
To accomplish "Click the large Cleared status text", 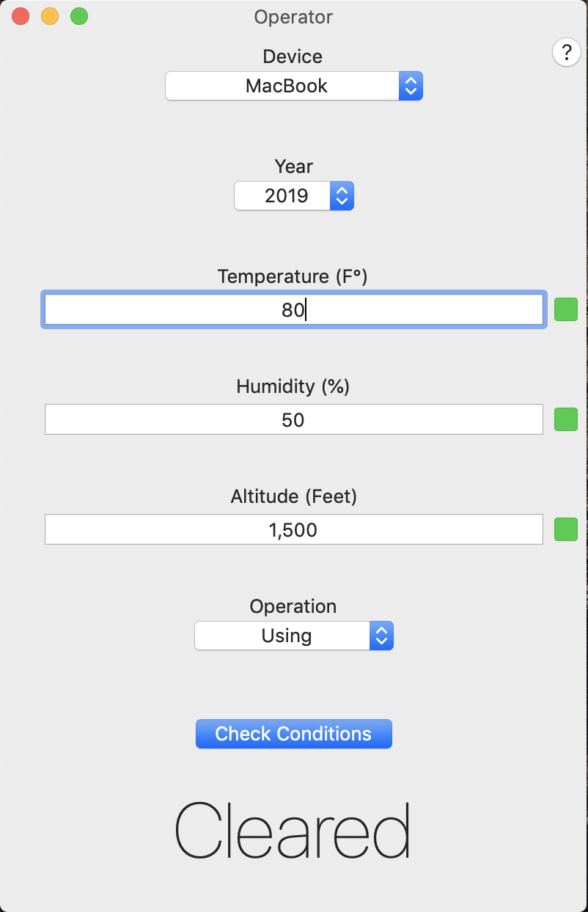I will (x=293, y=830).
